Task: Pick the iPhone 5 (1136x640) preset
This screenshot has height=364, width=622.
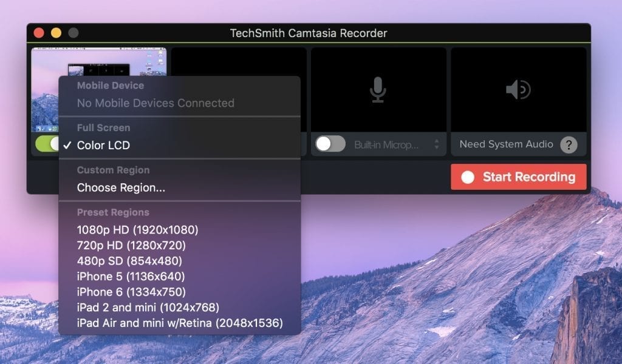Action: coord(180,276)
